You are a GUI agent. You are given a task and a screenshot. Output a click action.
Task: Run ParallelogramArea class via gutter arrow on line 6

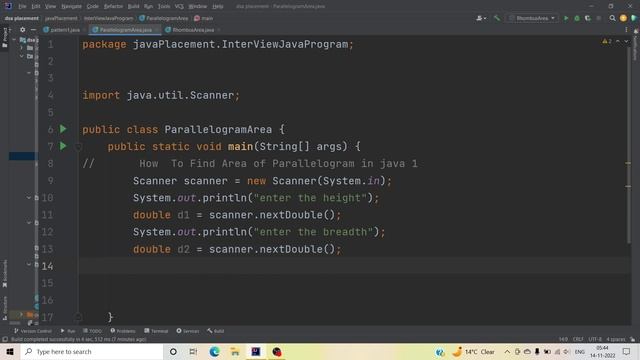(63, 129)
